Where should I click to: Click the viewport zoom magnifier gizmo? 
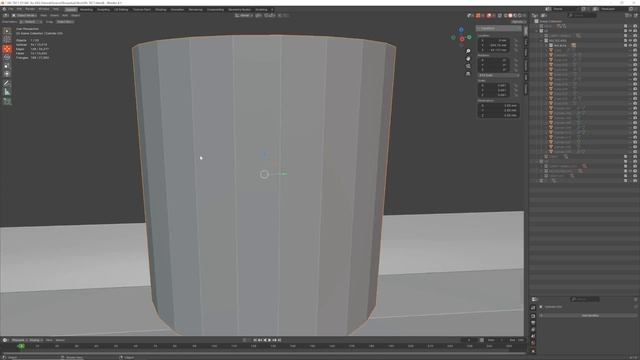[x=468, y=51]
